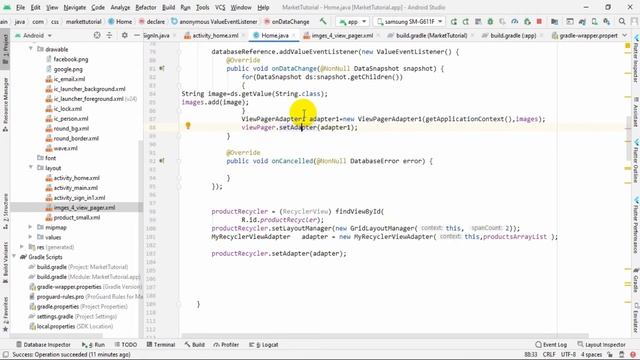Click the Search Everywhere magnifier icon
This screenshot has height=360, width=640.
tap(622, 21)
